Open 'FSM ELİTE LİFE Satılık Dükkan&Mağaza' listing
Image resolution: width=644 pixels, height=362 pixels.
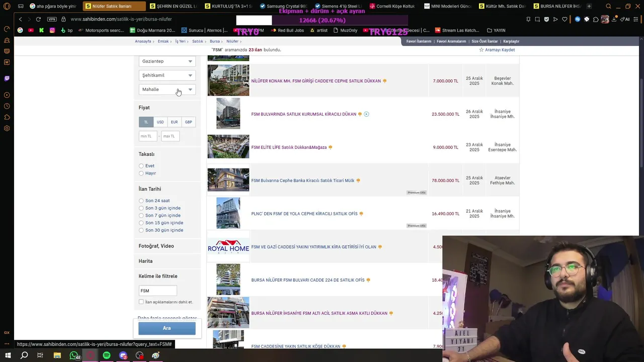(x=289, y=147)
